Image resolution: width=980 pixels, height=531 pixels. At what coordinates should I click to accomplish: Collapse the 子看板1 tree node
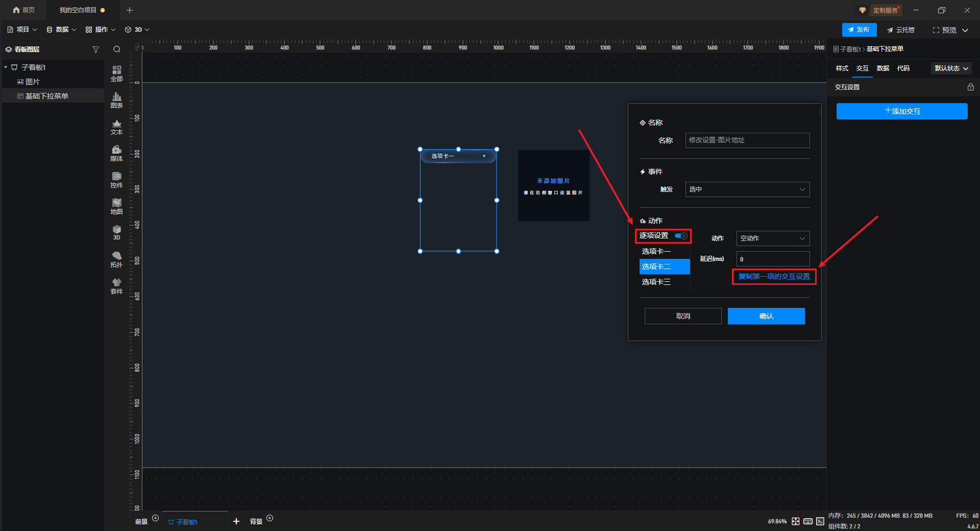tap(6, 67)
